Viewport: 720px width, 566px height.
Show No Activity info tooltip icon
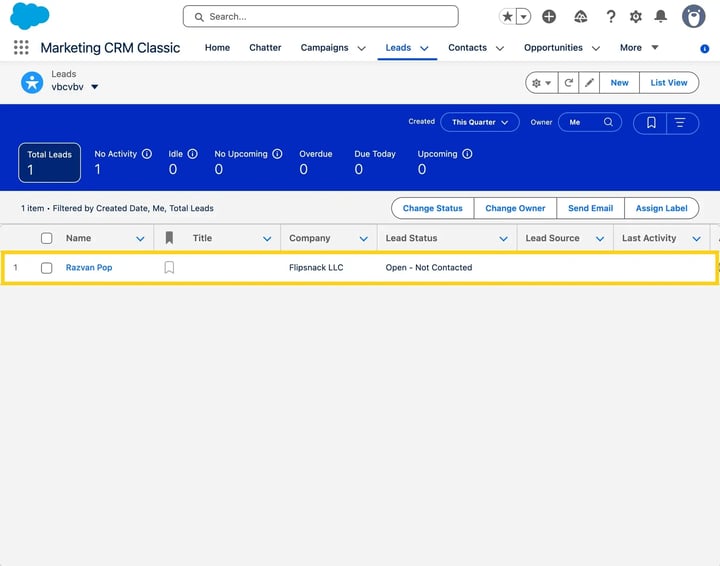point(147,154)
